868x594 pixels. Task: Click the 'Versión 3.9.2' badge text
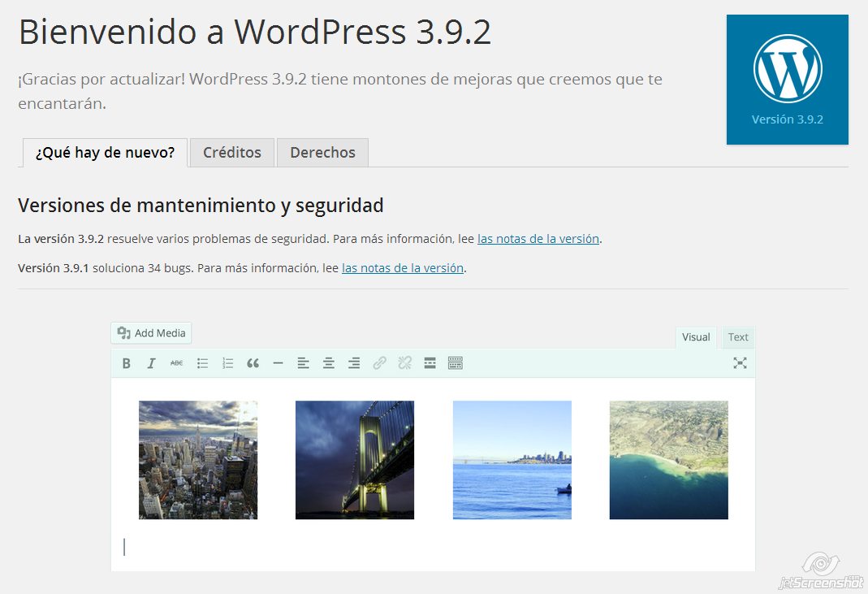point(787,119)
